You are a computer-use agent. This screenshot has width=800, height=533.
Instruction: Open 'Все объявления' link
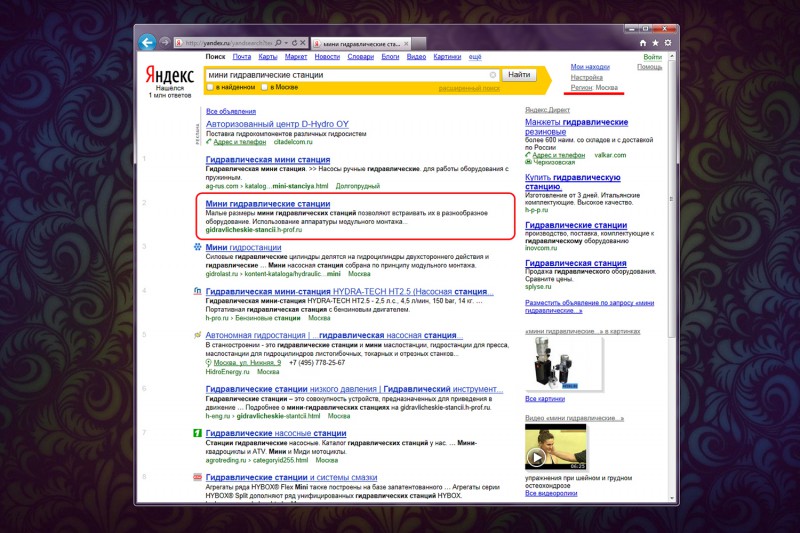pyautogui.click(x=231, y=111)
